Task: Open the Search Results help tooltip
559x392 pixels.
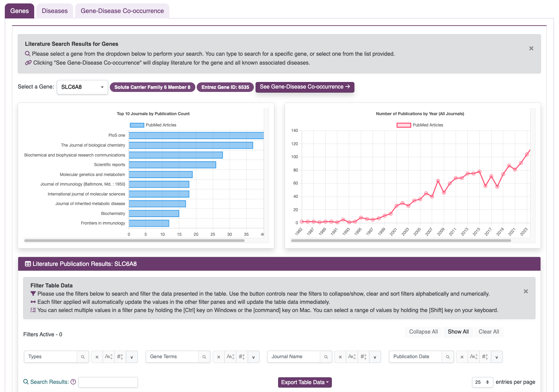Action: pyautogui.click(x=74, y=382)
